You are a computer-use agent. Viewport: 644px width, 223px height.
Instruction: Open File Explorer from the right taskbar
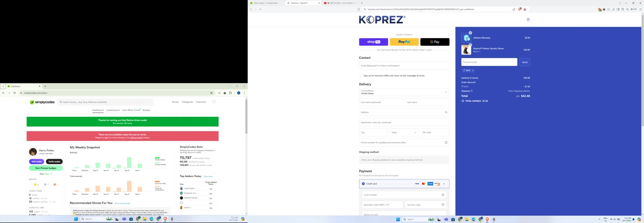coord(467,219)
